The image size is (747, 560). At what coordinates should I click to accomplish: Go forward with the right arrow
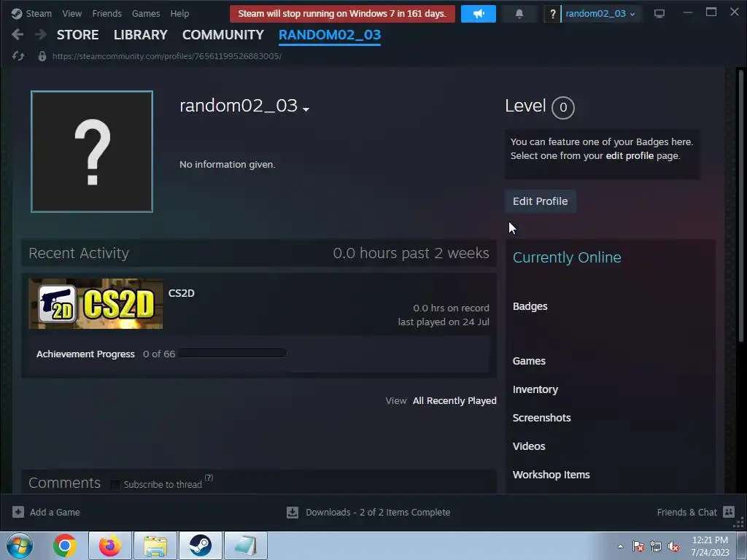41,34
